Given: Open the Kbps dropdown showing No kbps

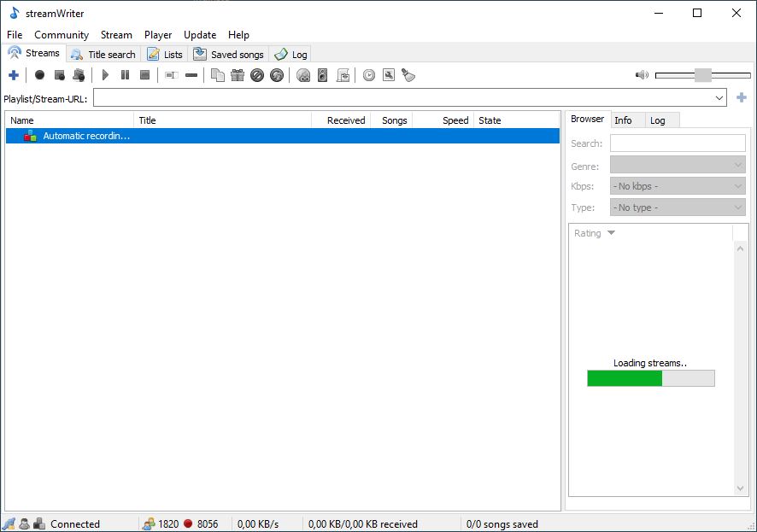Looking at the screenshot, I should (678, 186).
